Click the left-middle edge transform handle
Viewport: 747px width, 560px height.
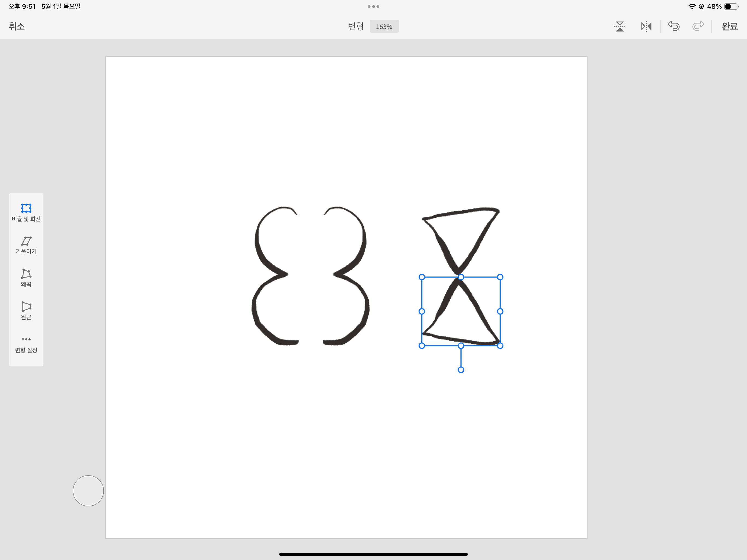point(422,311)
